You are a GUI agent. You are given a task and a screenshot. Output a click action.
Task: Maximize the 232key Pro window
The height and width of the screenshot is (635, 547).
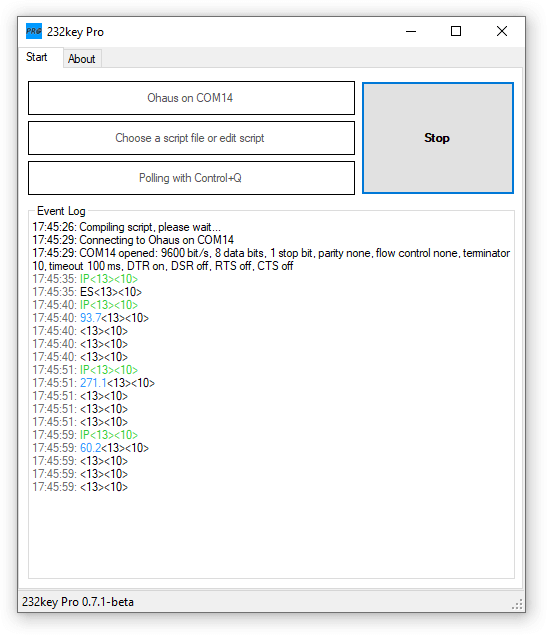[456, 32]
